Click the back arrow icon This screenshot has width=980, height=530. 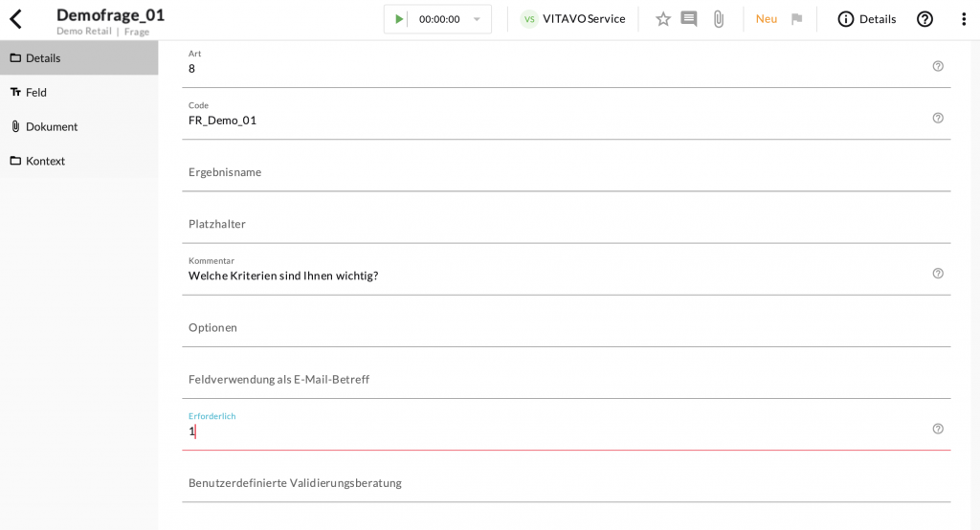click(x=15, y=19)
